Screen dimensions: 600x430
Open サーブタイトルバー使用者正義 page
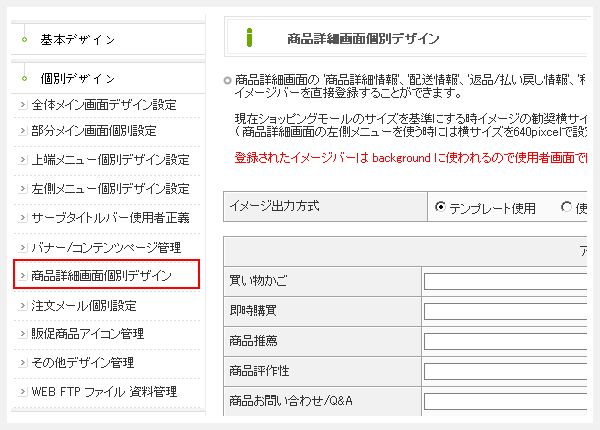110,217
